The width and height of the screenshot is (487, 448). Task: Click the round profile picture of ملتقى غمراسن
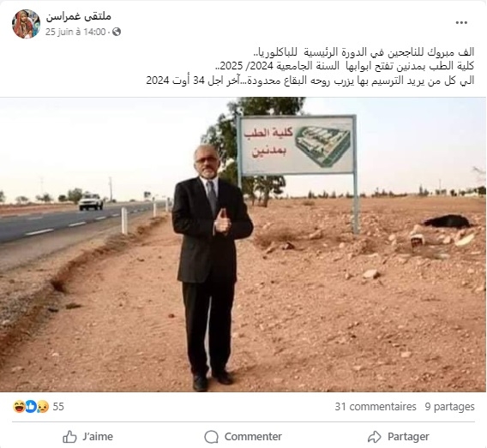(26, 24)
